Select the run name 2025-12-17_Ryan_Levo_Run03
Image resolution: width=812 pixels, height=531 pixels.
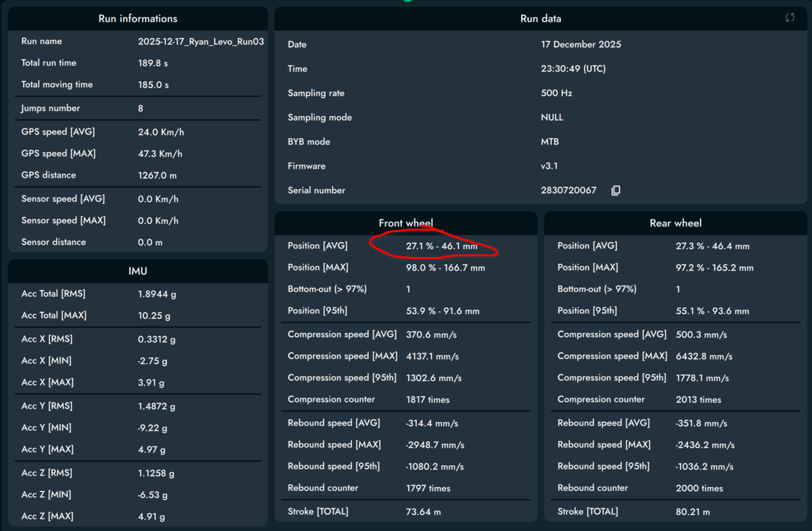pyautogui.click(x=200, y=41)
